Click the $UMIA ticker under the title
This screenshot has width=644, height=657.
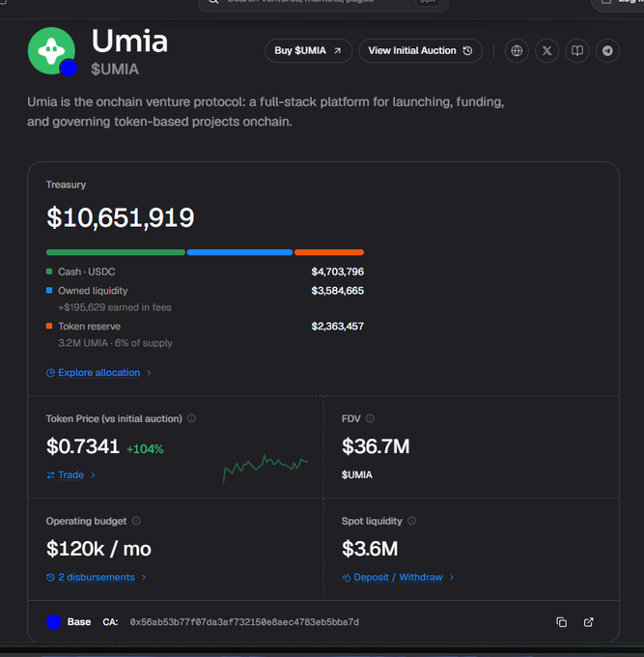coord(115,70)
